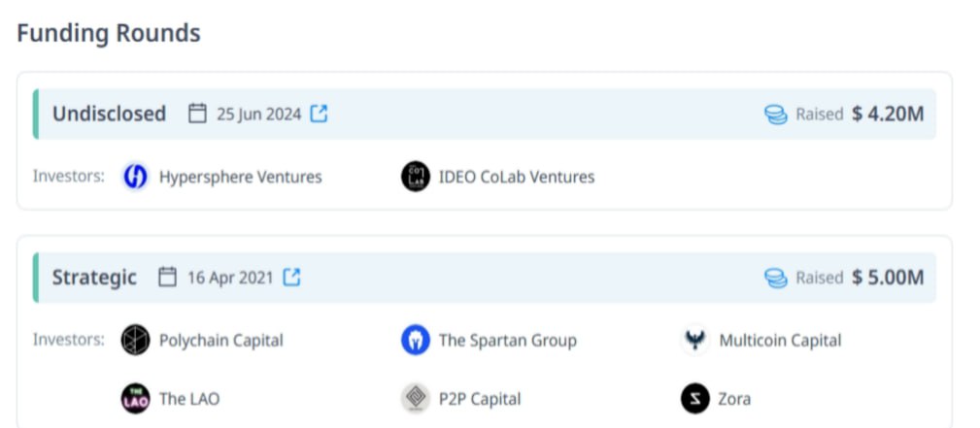The width and height of the screenshot is (980, 428).
Task: Open IDEO CoLab Ventures investor link
Action: pos(517,177)
